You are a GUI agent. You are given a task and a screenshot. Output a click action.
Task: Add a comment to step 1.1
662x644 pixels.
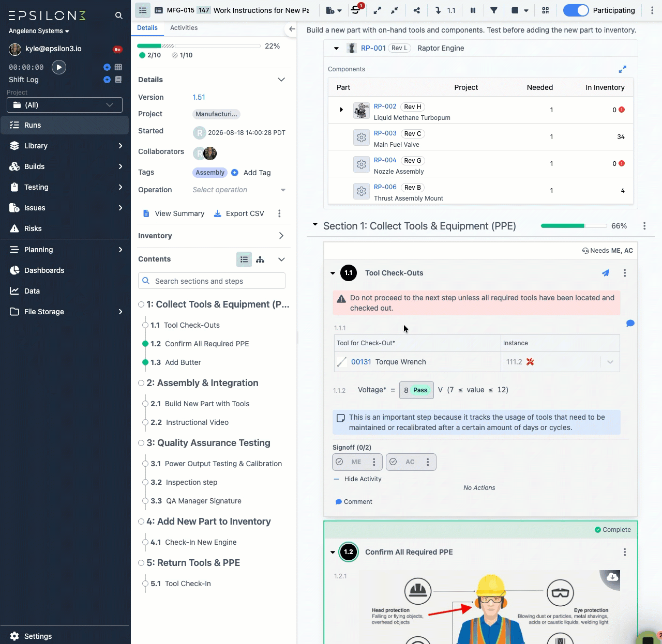coord(354,502)
